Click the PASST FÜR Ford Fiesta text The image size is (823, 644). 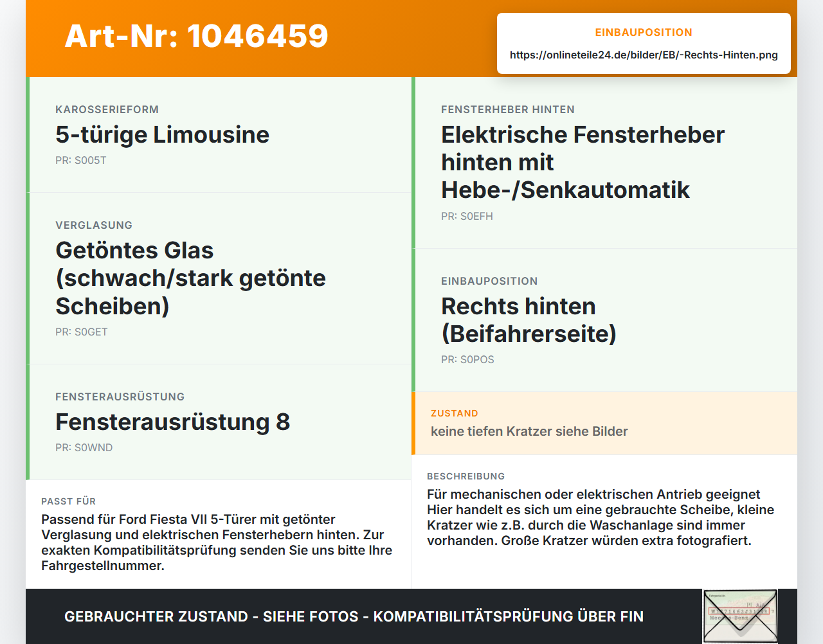217,542
